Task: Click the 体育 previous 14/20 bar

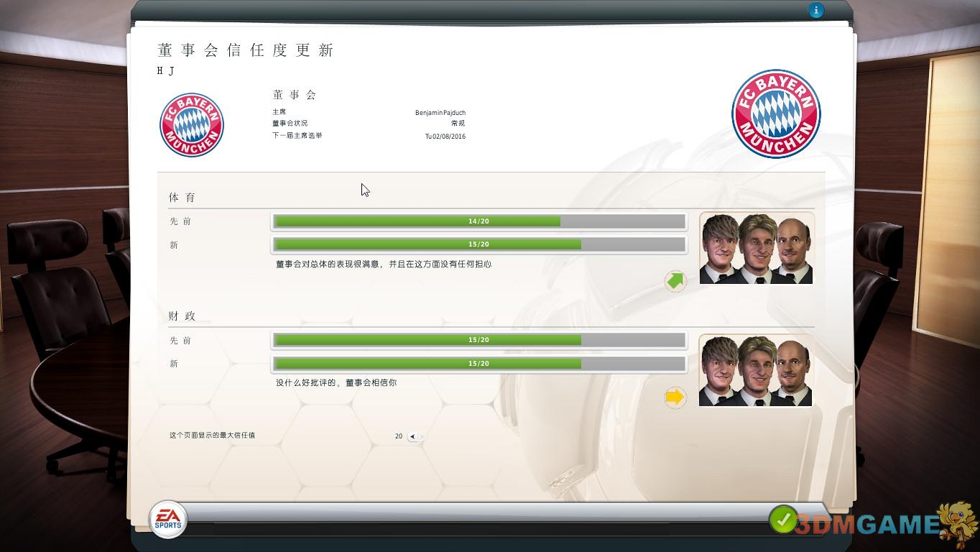Action: (479, 221)
